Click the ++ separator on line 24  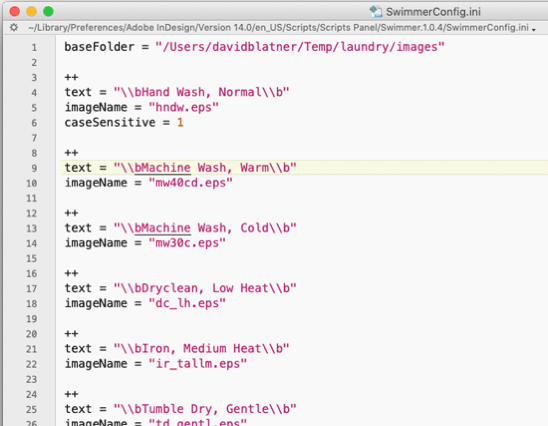pos(71,394)
